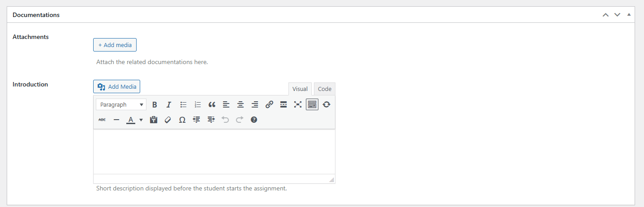Enter distraction-free fullscreen mode
The image size is (644, 207).
tap(298, 104)
